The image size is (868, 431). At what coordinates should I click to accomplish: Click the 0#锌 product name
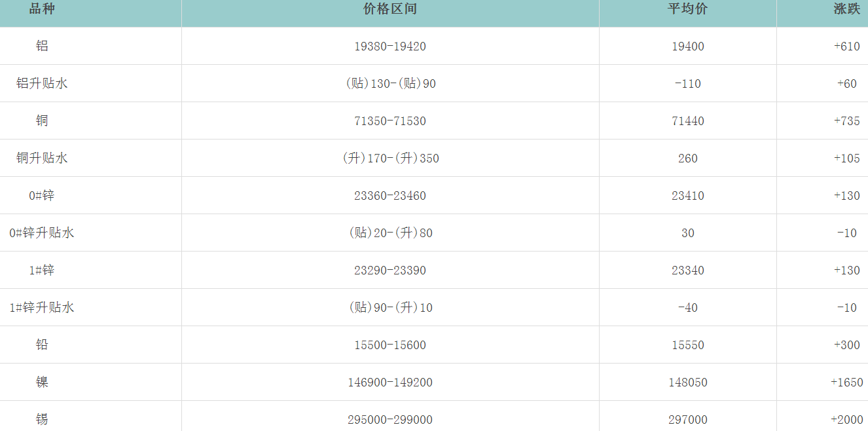point(42,196)
